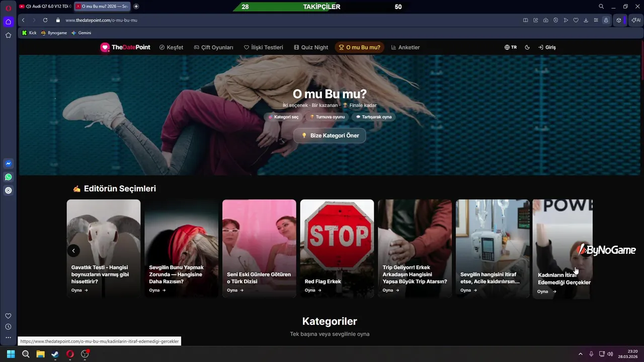Open Steam from the taskbar
This screenshot has width=644, height=362.
point(55,354)
